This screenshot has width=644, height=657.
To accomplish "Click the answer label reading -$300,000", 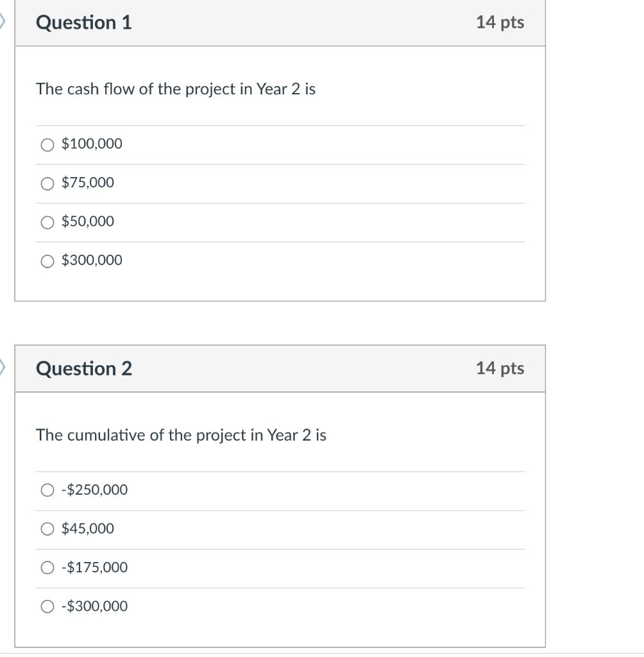I will point(93,606).
